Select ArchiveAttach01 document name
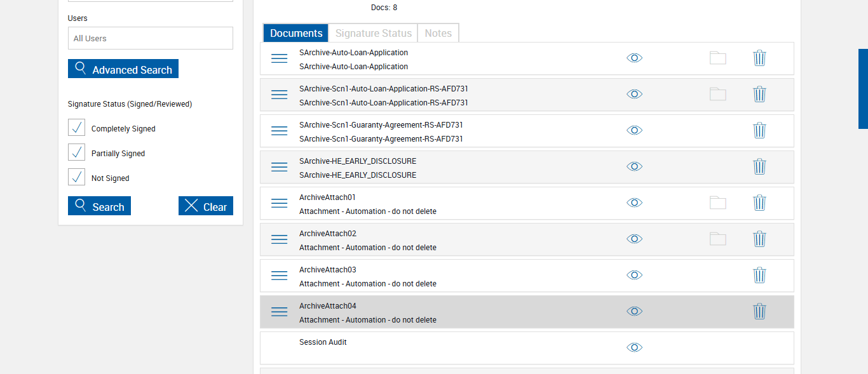 [x=328, y=197]
